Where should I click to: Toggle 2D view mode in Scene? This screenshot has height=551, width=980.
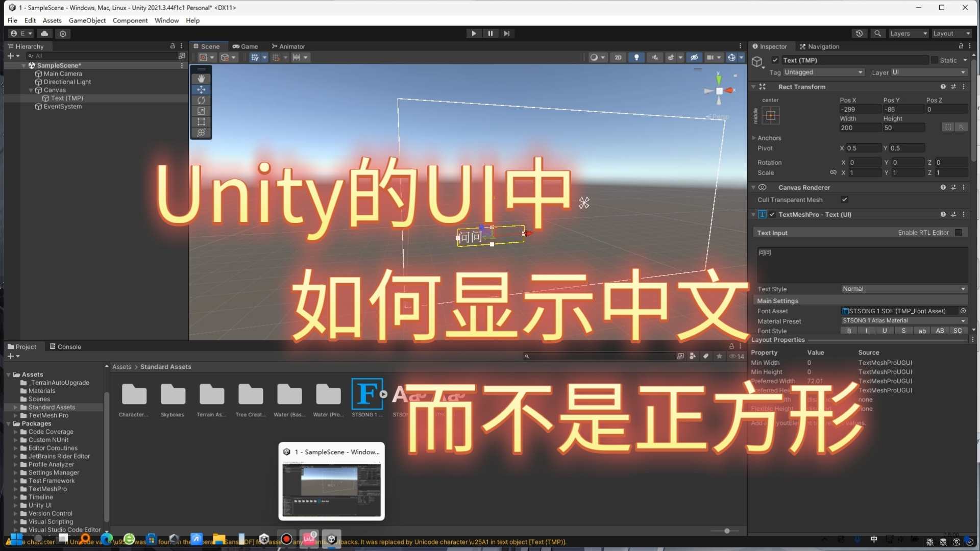pyautogui.click(x=618, y=58)
